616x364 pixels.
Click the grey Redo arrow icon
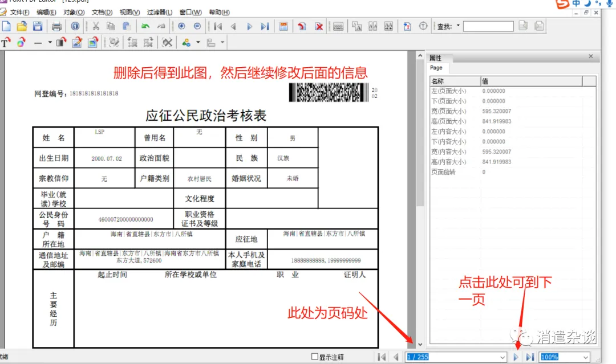coord(161,26)
